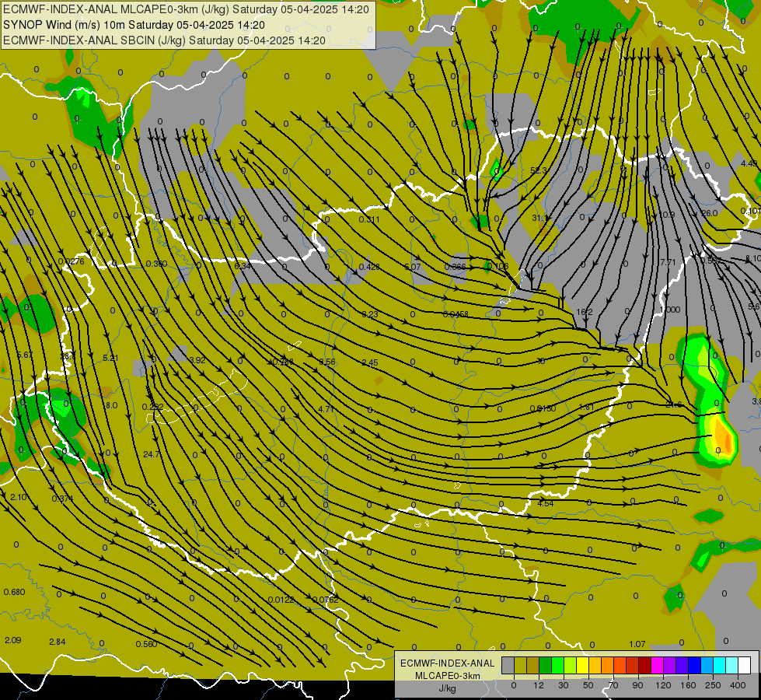The image size is (761, 700).
Task: Pick the gray swatch in the legend
Action: click(508, 666)
